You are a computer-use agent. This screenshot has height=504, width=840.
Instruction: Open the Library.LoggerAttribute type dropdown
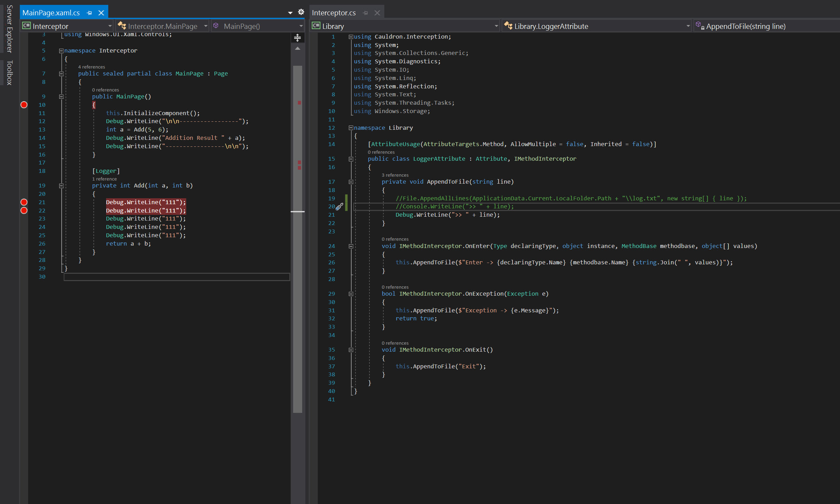688,26
